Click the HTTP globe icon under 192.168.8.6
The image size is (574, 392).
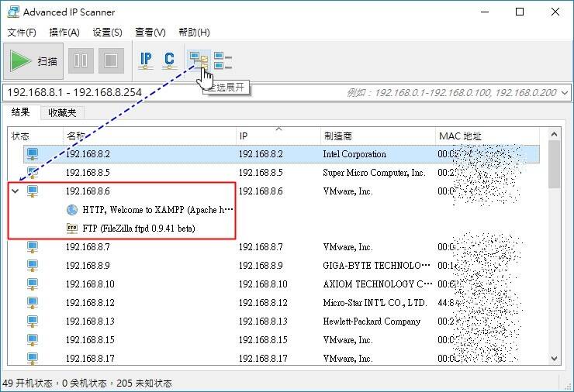[72, 210]
